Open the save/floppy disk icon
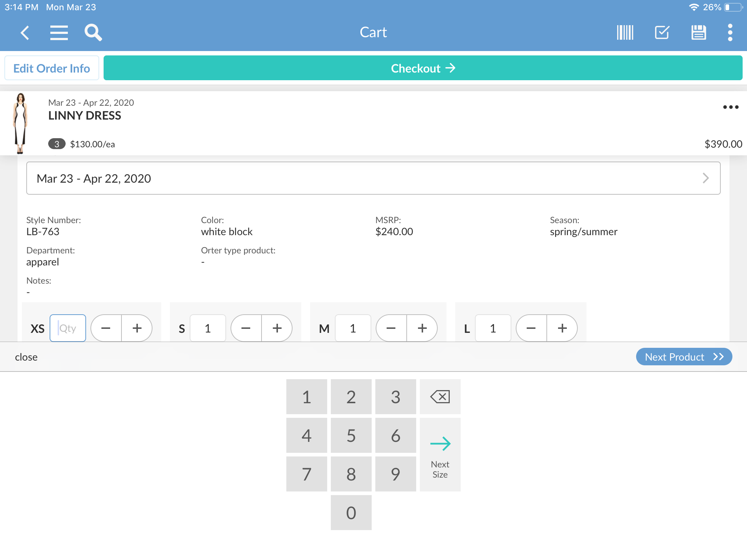This screenshot has height=560, width=747. [x=699, y=32]
